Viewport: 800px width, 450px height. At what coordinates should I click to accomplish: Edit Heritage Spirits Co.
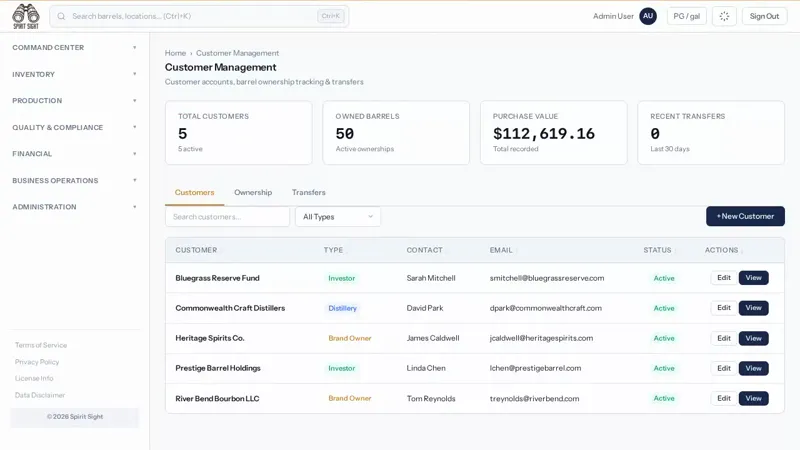(724, 338)
